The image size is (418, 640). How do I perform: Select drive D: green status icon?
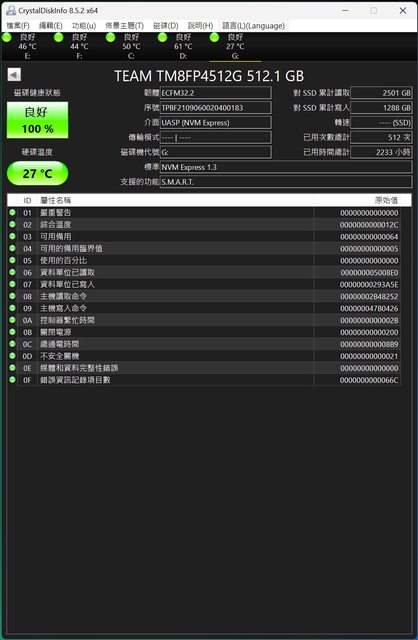pyautogui.click(x=162, y=37)
